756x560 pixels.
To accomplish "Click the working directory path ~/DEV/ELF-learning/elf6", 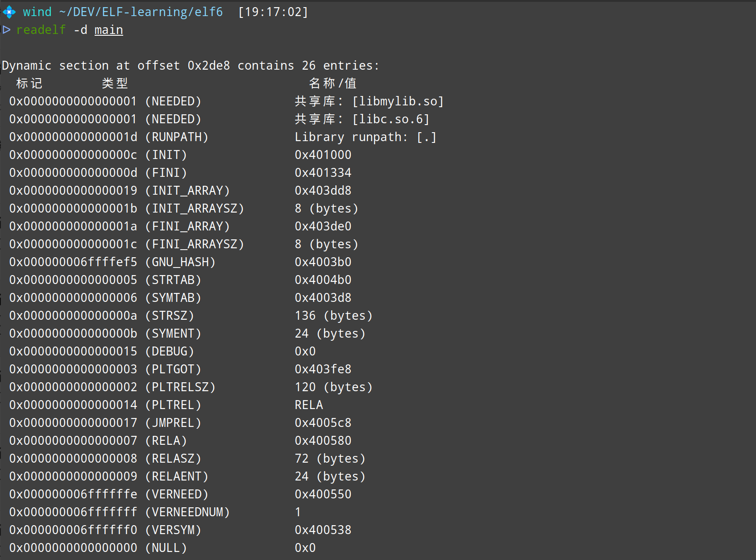I will pyautogui.click(x=141, y=12).
